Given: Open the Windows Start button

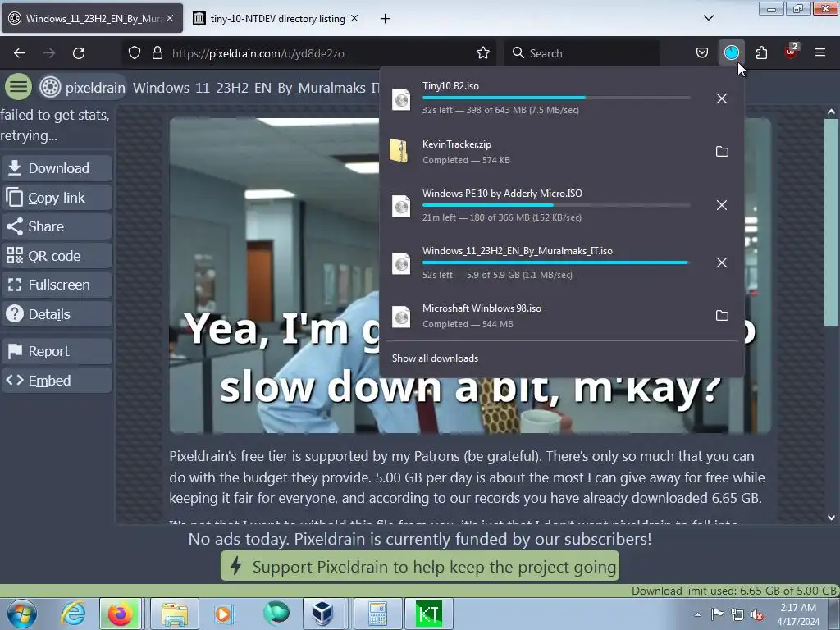Looking at the screenshot, I should 22,614.
